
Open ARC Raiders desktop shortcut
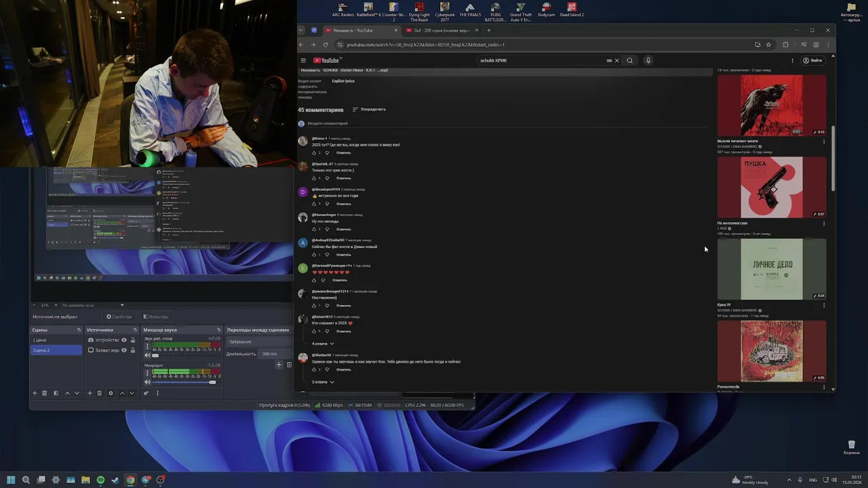[343, 9]
